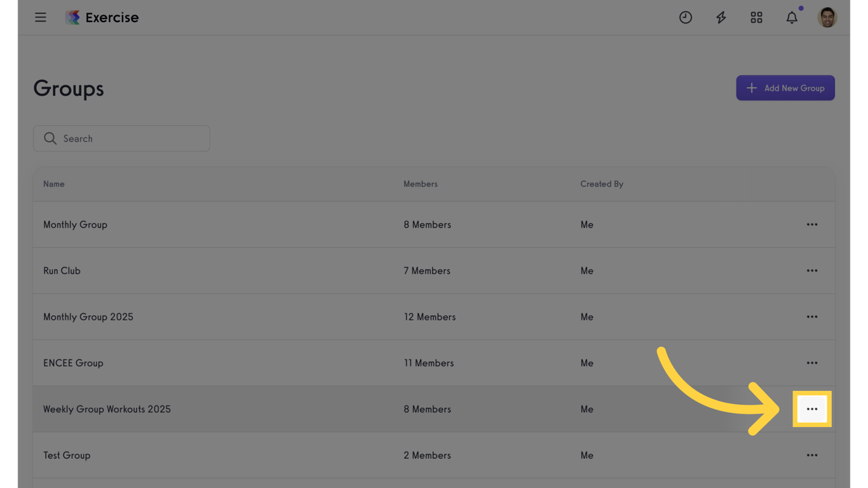Focus the group Search field

[121, 139]
